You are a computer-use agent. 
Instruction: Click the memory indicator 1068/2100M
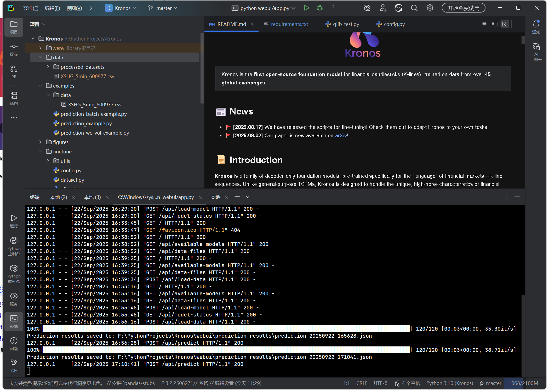[x=523, y=383]
